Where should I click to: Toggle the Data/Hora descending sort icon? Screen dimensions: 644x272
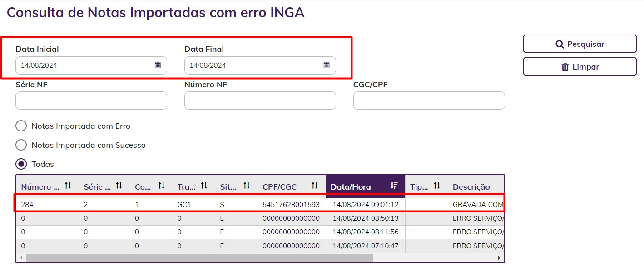[x=394, y=186]
